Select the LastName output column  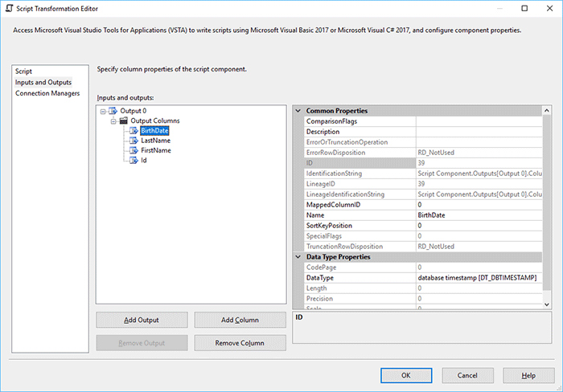point(155,141)
